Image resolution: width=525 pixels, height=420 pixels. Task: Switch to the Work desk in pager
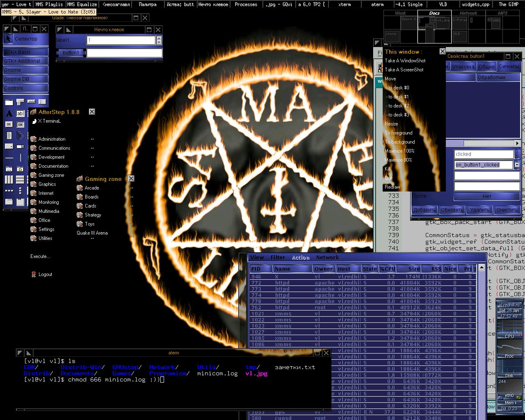[x=400, y=27]
